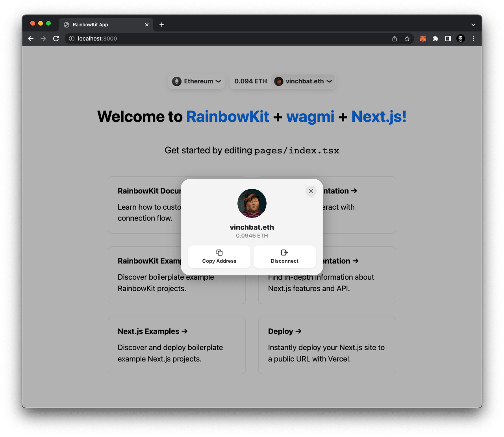
Task: Click the pages/index.tsx code text
Action: (x=296, y=151)
